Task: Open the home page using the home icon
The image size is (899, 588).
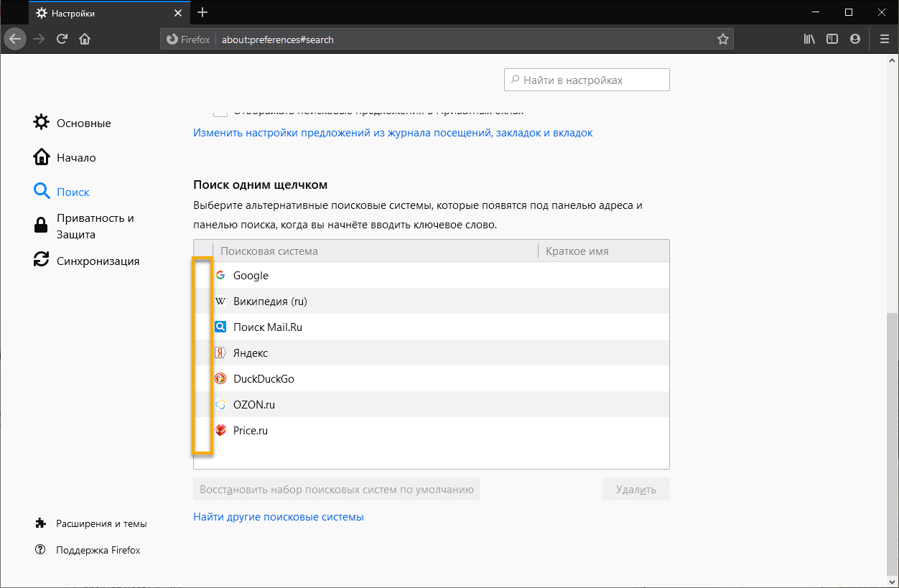Action: tap(85, 39)
